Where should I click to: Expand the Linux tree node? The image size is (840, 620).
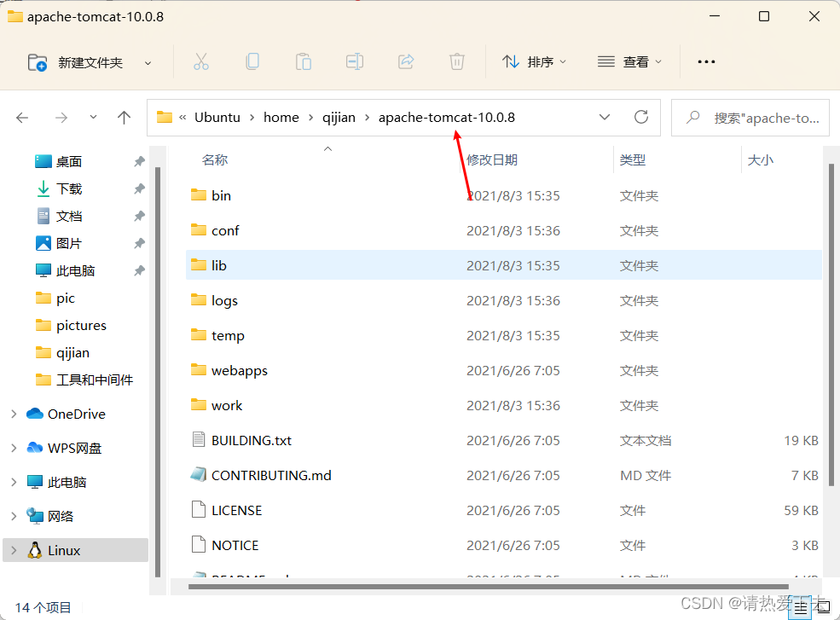[x=14, y=550]
